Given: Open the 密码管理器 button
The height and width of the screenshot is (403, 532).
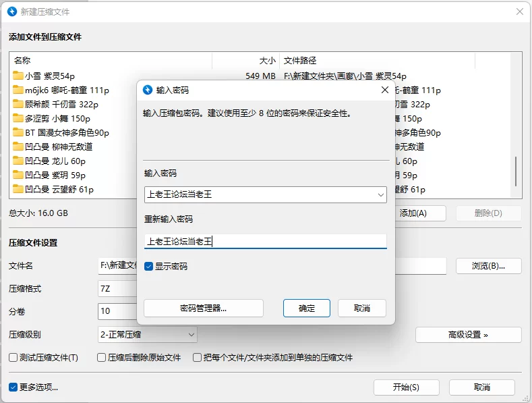Looking at the screenshot, I should (x=203, y=308).
